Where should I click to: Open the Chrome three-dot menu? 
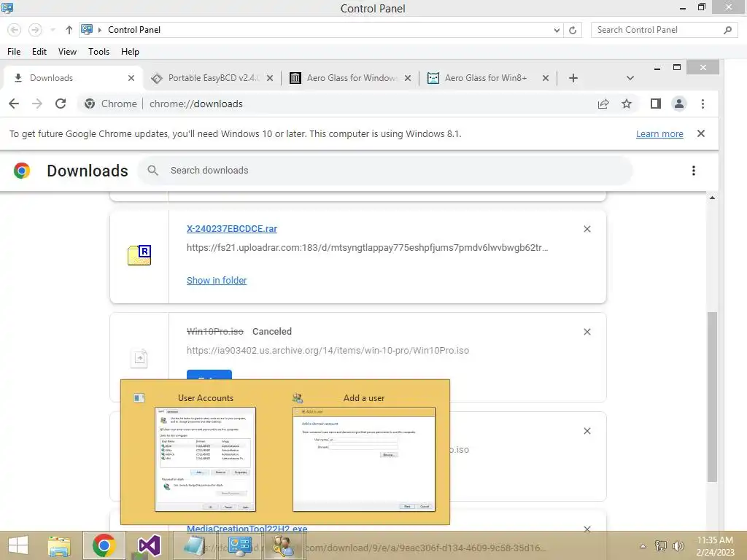[x=703, y=104]
